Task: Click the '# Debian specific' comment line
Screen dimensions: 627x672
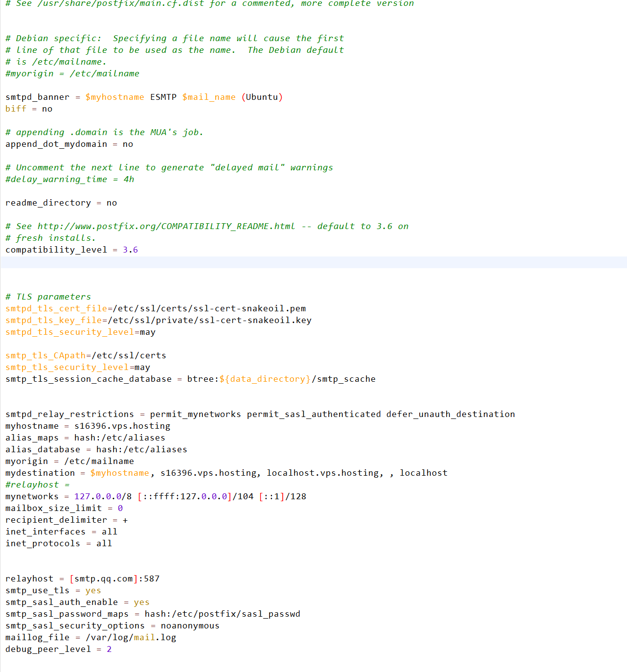Action: tap(175, 38)
